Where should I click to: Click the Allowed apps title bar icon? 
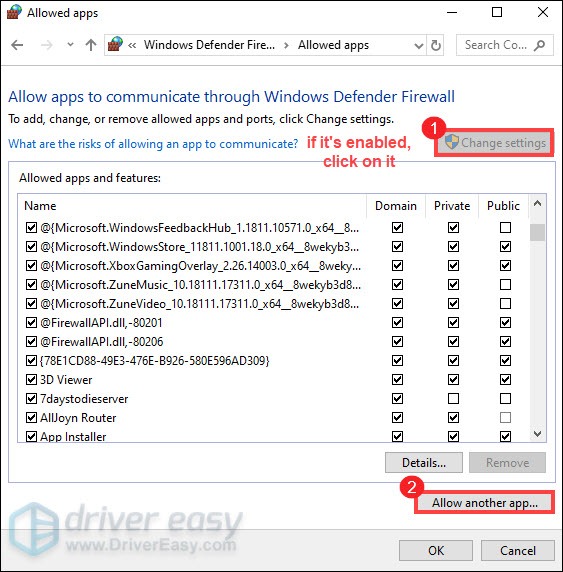click(14, 12)
